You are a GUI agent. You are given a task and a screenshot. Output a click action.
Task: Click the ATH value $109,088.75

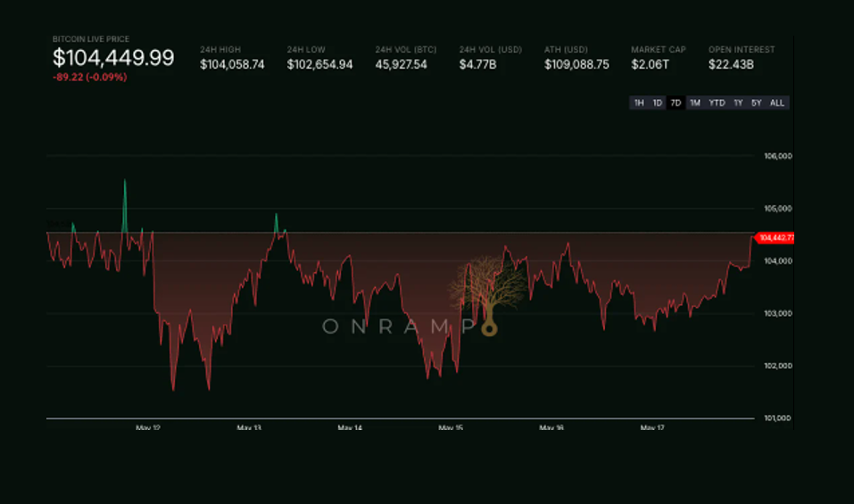(x=576, y=65)
